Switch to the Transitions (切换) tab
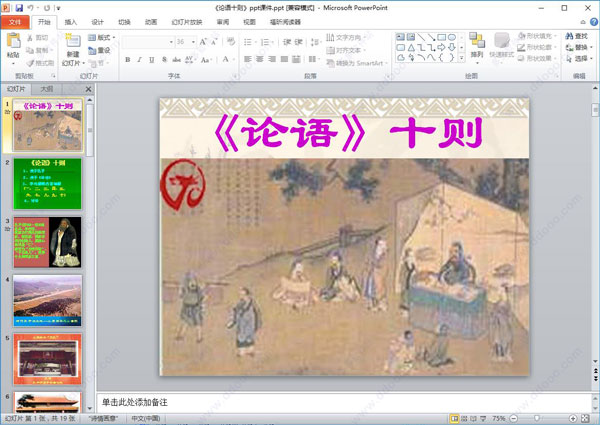The width and height of the screenshot is (600, 425). 124,22
